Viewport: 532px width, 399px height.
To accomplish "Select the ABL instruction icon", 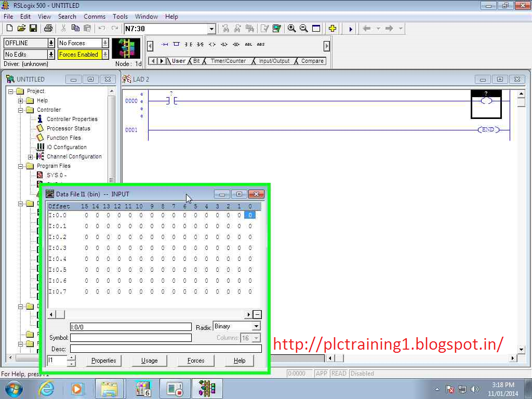I will [249, 44].
